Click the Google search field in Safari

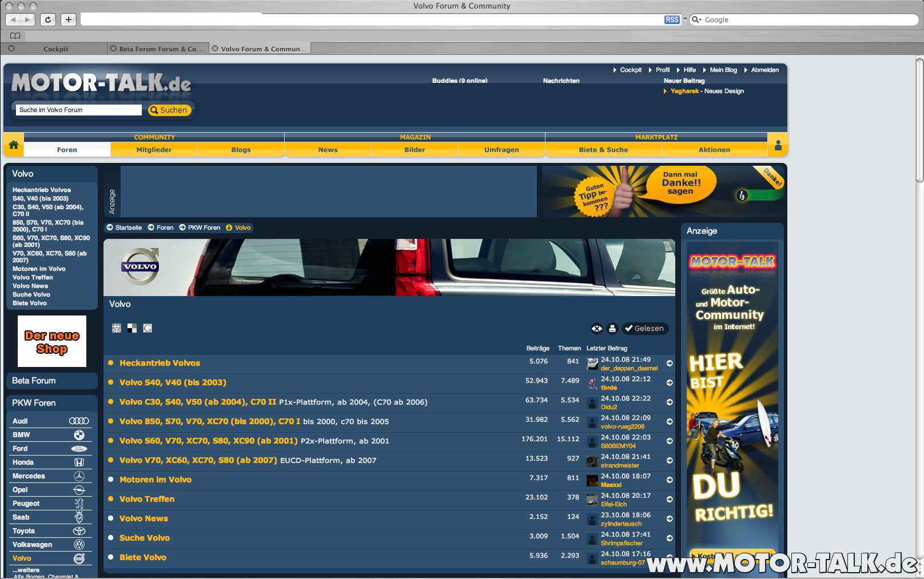803,19
